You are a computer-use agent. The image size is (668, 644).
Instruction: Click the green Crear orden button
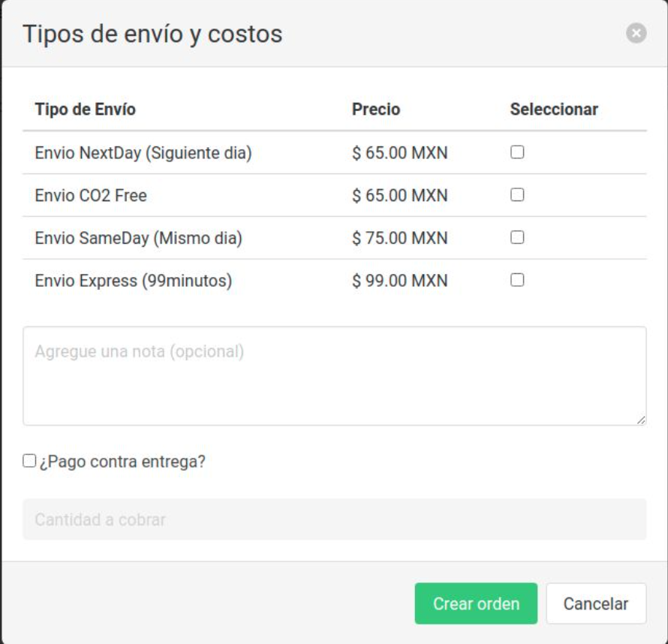tap(476, 603)
